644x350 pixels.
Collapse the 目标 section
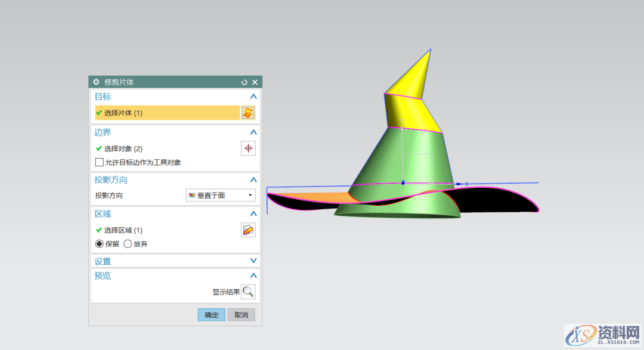click(253, 96)
